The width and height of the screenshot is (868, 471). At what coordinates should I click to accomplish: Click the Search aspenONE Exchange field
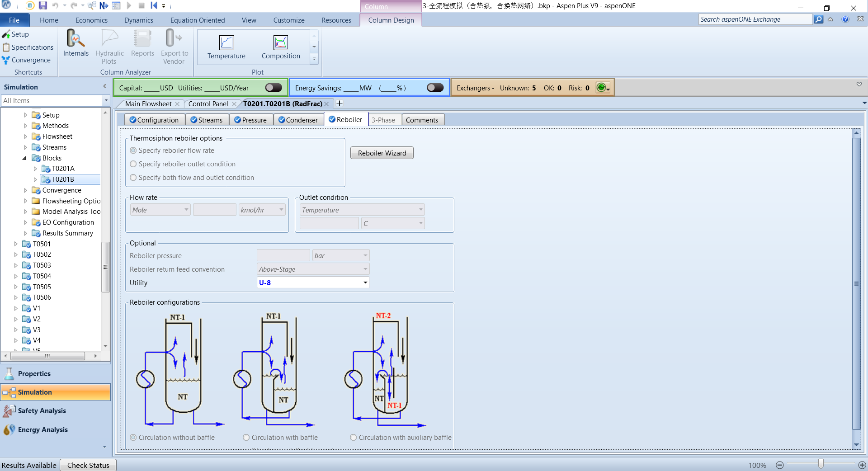coord(755,19)
